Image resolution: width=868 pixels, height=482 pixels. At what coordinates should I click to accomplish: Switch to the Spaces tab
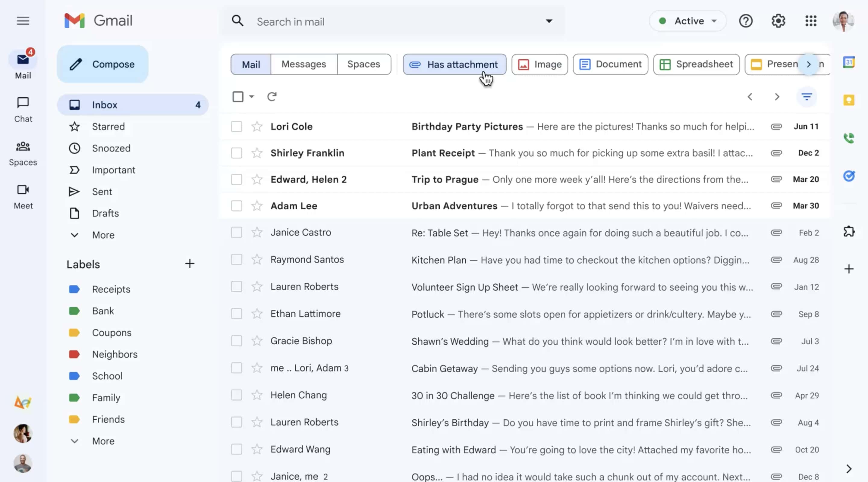pyautogui.click(x=363, y=64)
